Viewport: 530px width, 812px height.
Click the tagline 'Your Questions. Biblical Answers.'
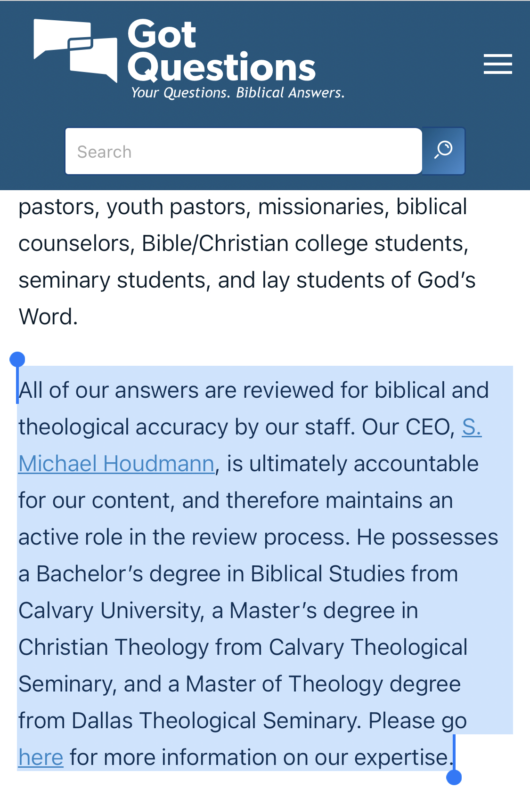click(x=237, y=92)
